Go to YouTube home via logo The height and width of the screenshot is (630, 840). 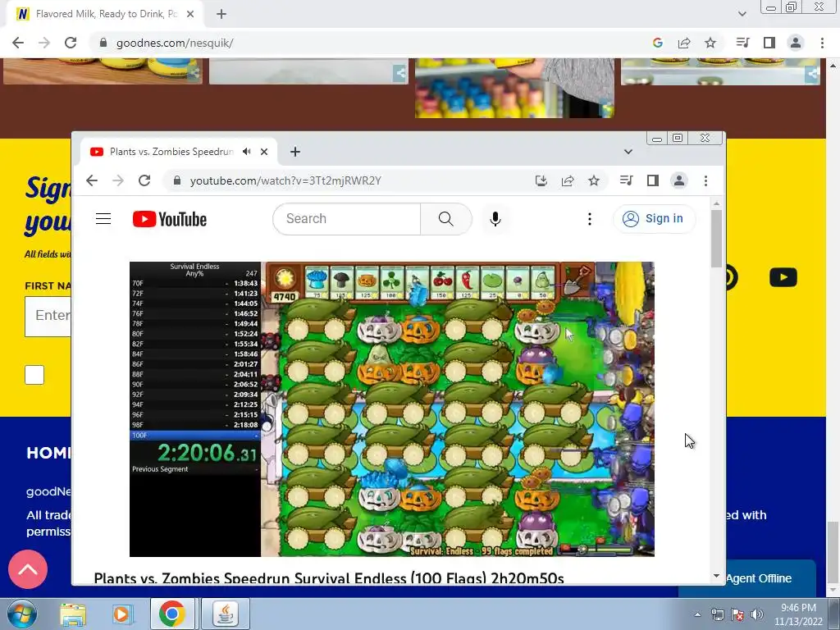tap(169, 219)
